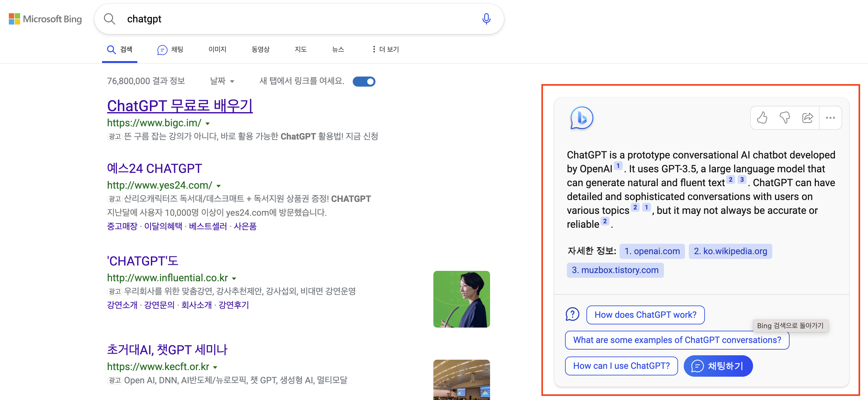
Task: Open the '초거대AI, 챗GPT 세미나' result link
Action: (167, 350)
